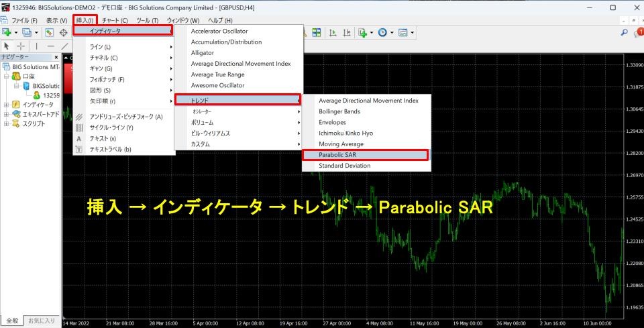644x328 pixels.
Task: Open the Indicators list dropdown arrow
Action: (371, 32)
